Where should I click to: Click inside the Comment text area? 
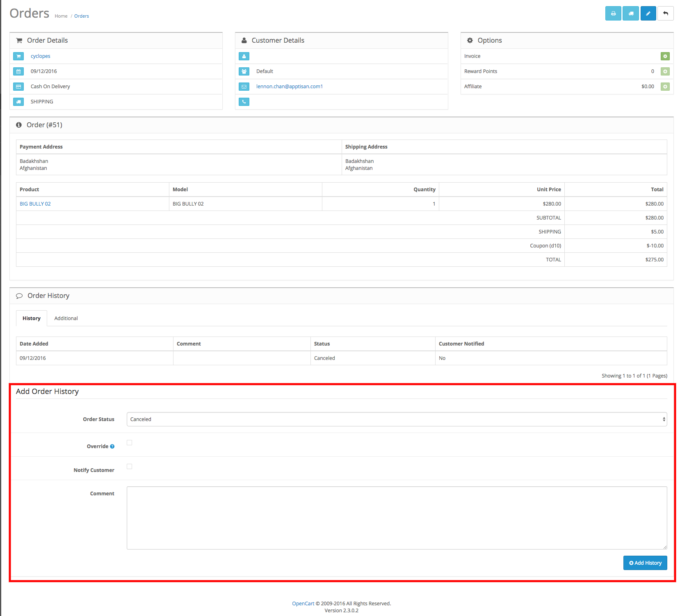397,518
